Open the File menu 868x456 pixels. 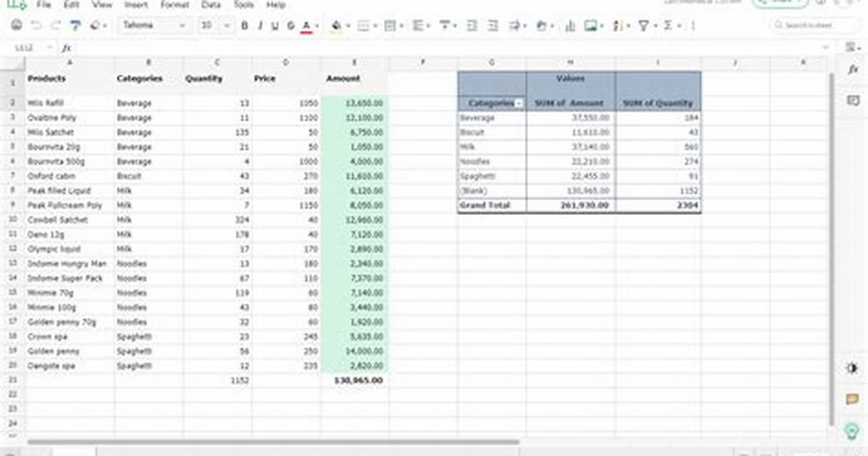43,4
